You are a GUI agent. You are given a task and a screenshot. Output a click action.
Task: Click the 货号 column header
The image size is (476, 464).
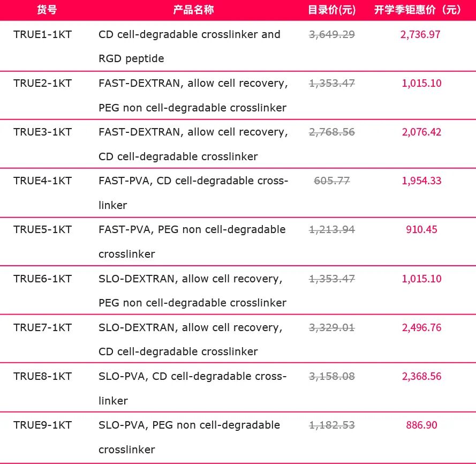pyautogui.click(x=47, y=10)
